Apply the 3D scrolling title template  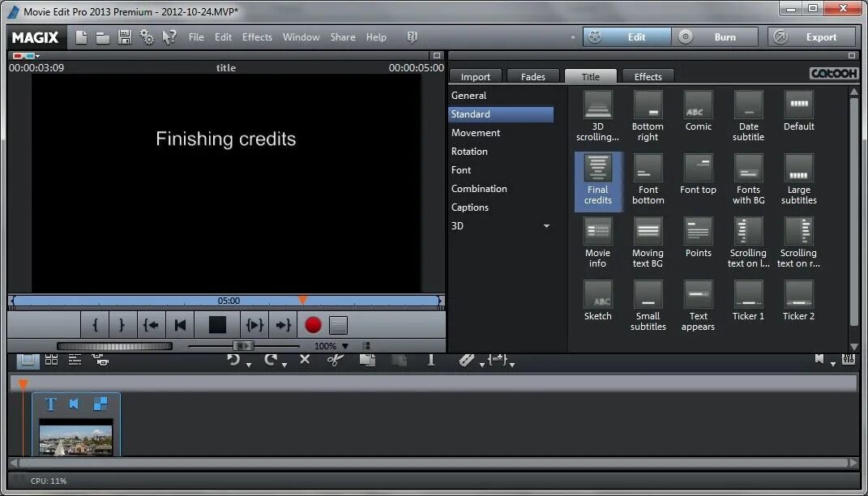point(597,116)
